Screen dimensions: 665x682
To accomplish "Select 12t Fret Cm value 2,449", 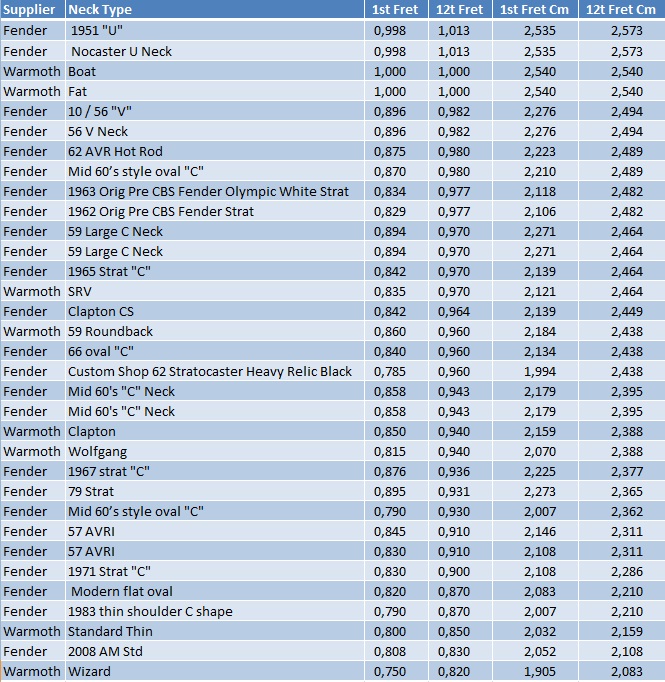I will (622, 311).
